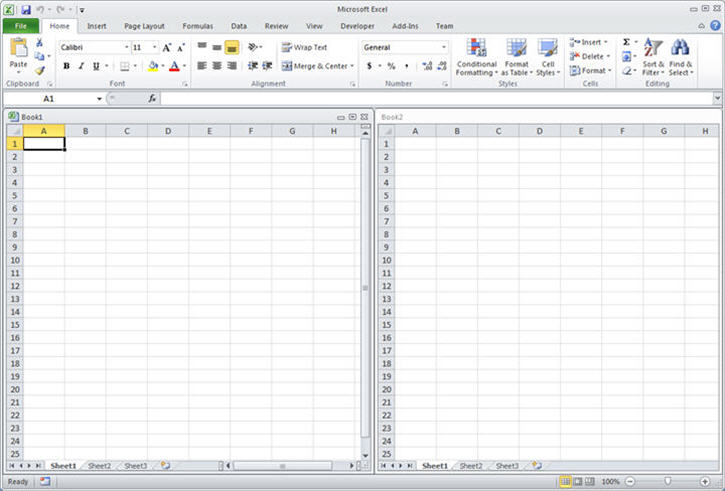725x491 pixels.
Task: Click the Format Painter brush icon
Action: [40, 70]
